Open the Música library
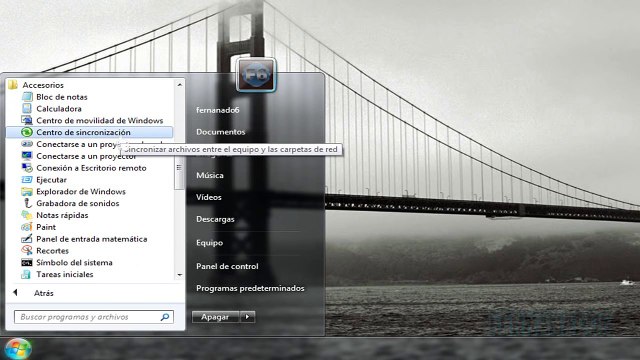The height and width of the screenshot is (360, 640). click(210, 175)
